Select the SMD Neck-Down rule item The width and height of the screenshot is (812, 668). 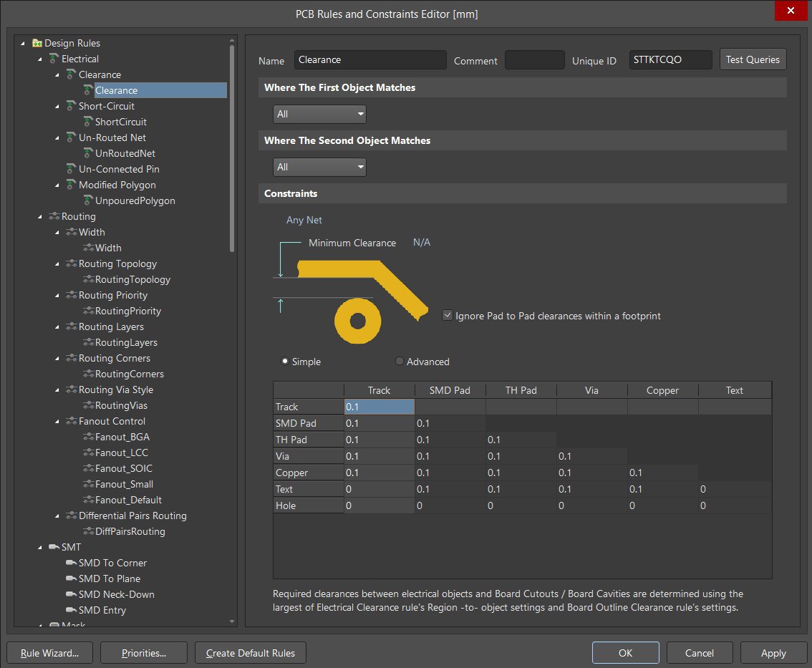116,594
